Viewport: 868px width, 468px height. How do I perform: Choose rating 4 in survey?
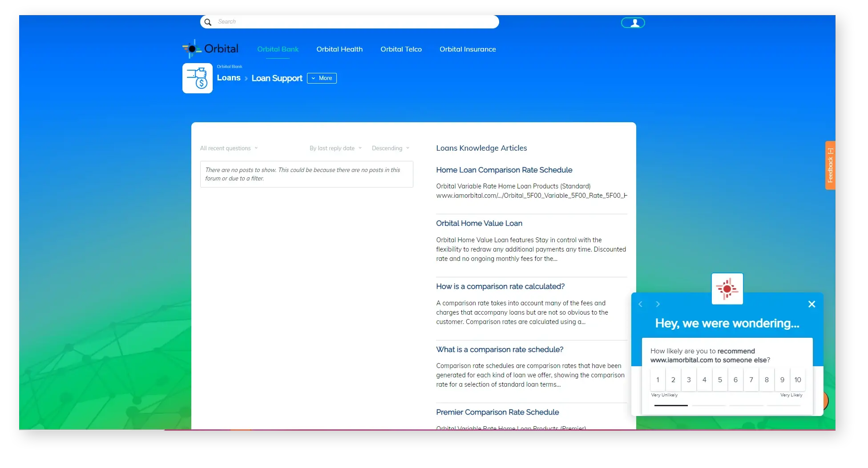pyautogui.click(x=704, y=380)
